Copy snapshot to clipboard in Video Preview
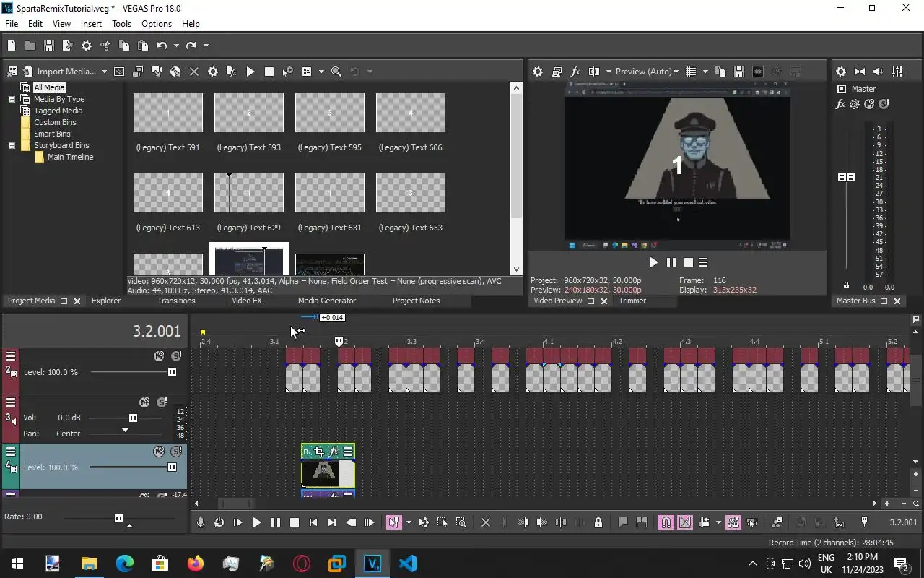Screen dimensions: 924x578 [x=720, y=72]
